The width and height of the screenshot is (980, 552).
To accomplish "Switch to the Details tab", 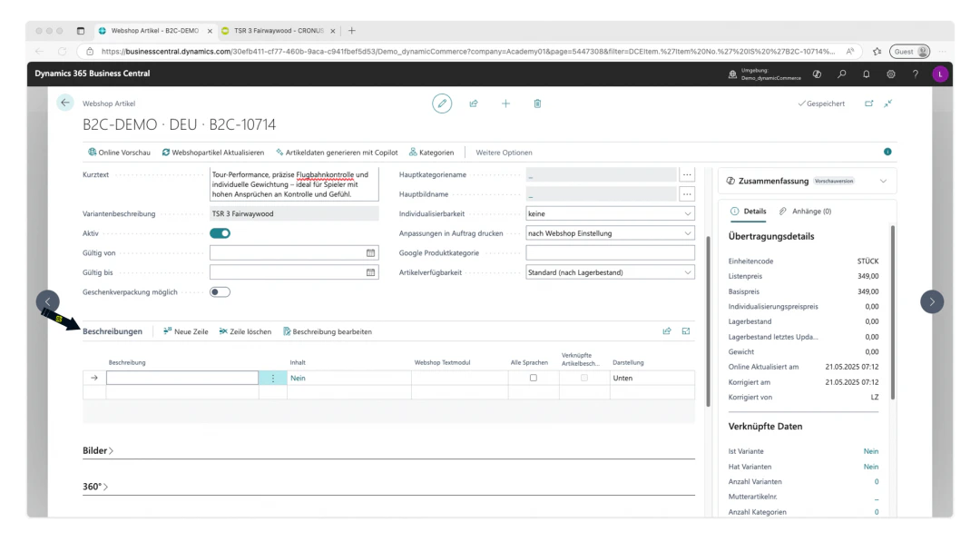I will click(x=749, y=212).
